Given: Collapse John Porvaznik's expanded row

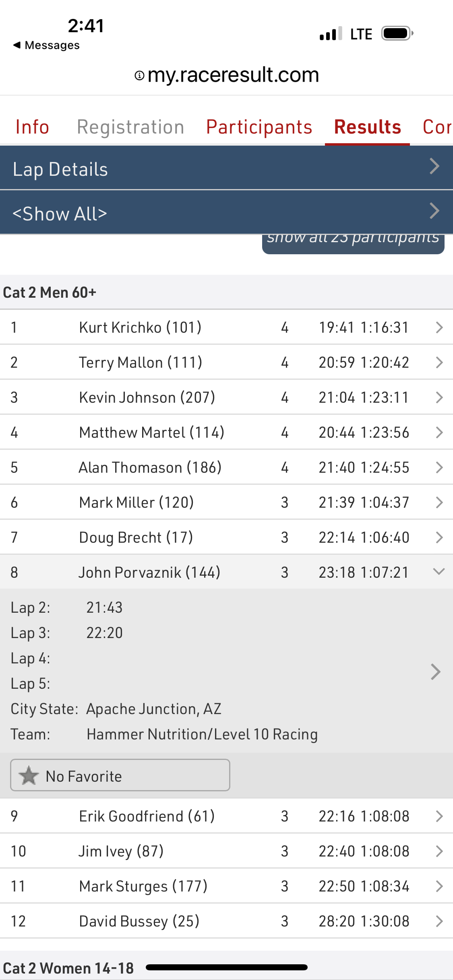Looking at the screenshot, I should pos(439,572).
